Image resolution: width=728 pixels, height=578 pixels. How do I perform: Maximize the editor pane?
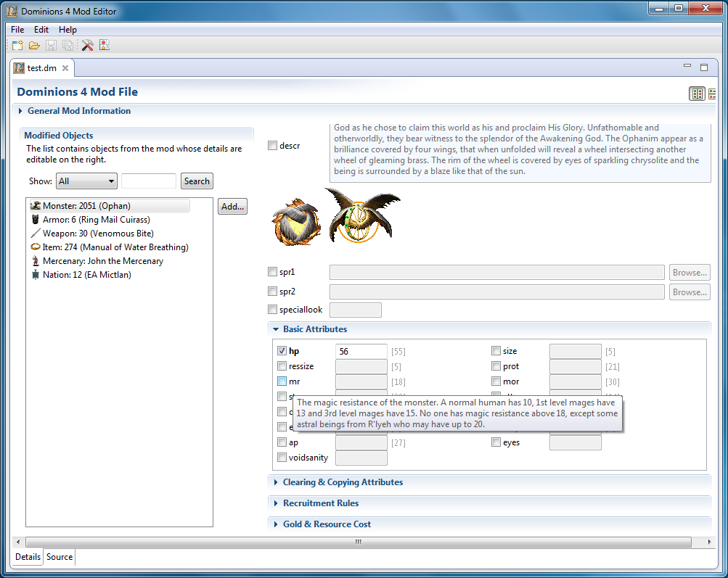704,67
